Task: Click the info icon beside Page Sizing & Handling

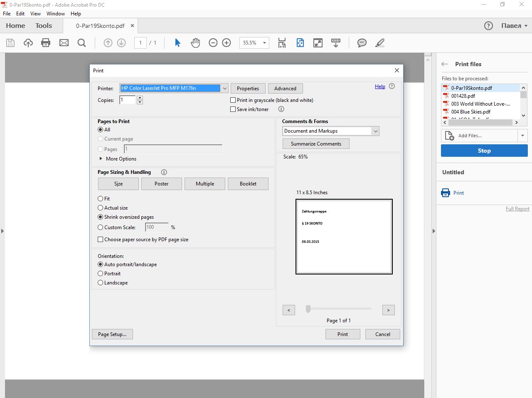Action: pos(164,172)
